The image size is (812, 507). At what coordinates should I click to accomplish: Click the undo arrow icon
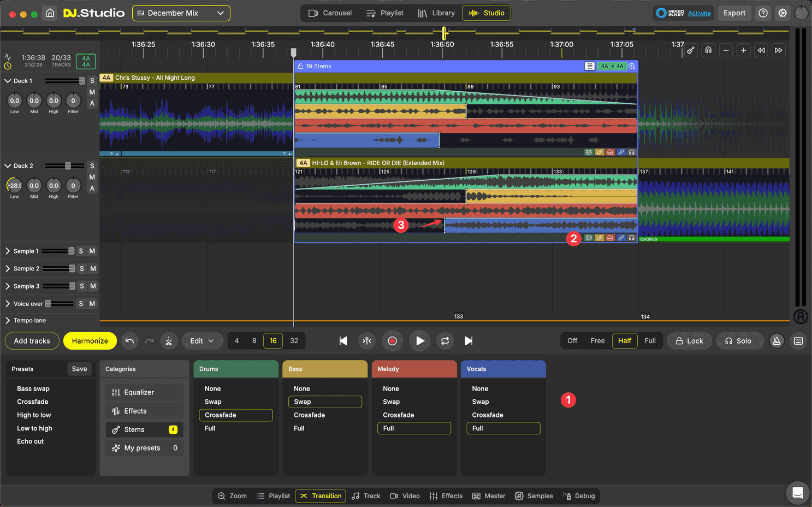[x=129, y=341]
